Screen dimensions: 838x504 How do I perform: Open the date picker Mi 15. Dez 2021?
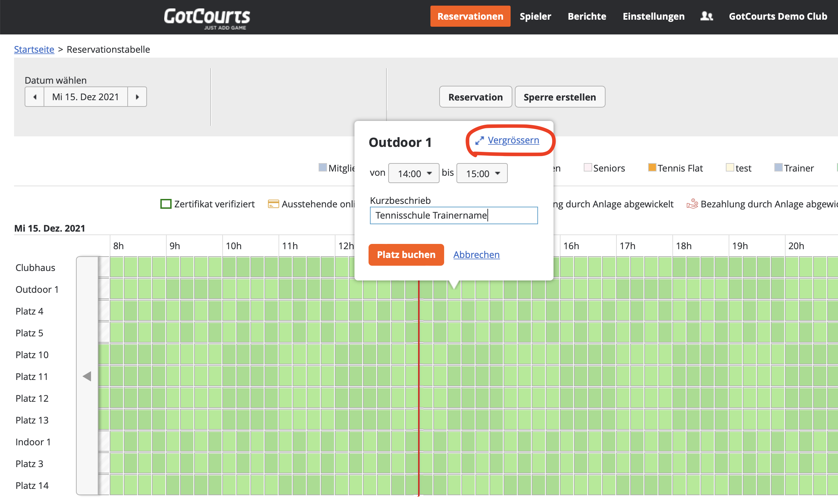pos(85,97)
